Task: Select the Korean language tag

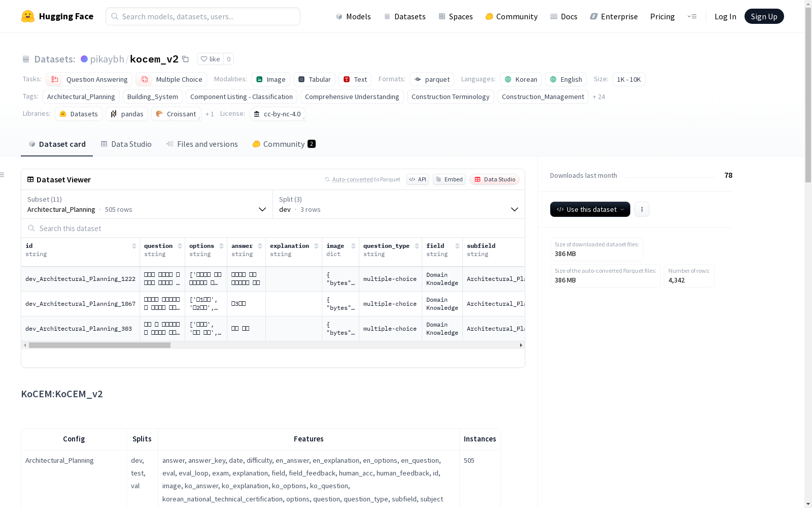Action: [521, 79]
